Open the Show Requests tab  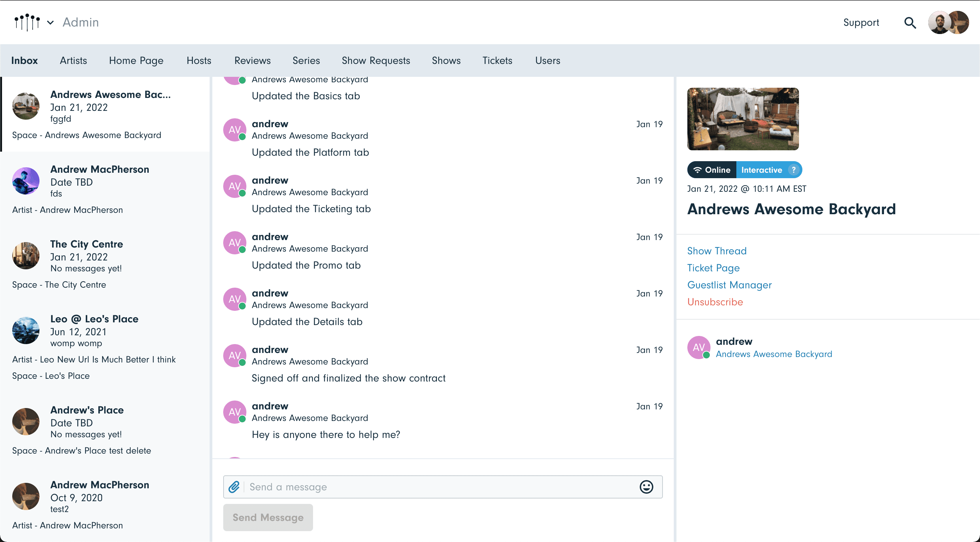[376, 61]
